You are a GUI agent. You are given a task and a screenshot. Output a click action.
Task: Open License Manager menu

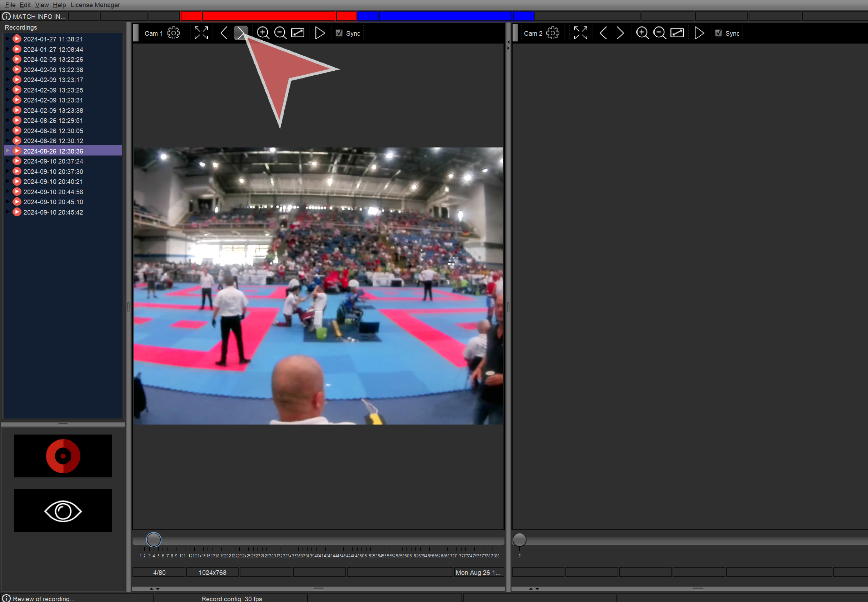coord(95,5)
